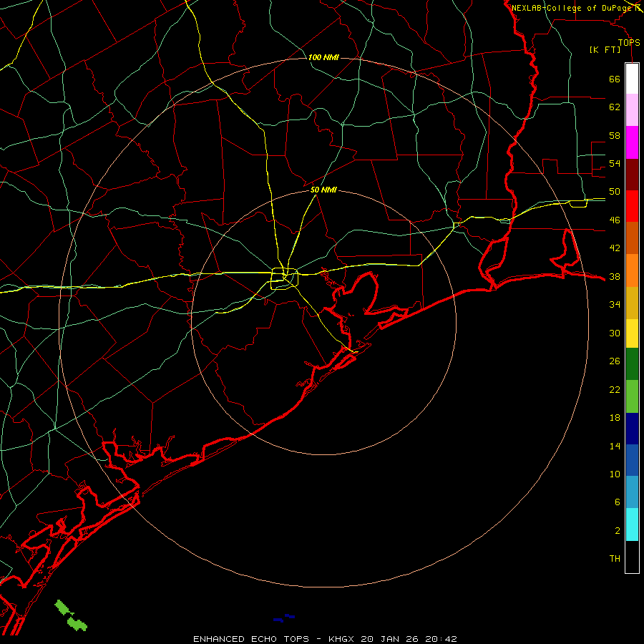Click the green echo top blob

[71, 615]
